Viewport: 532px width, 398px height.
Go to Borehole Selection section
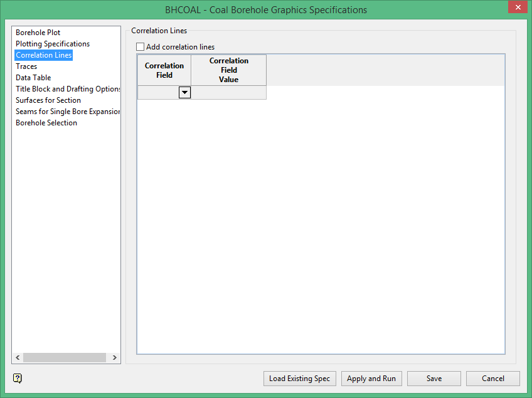coord(46,123)
